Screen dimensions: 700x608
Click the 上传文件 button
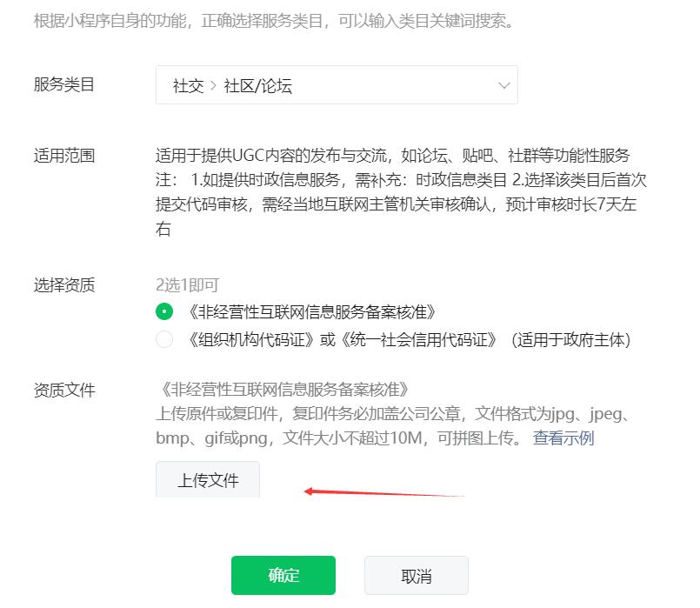pos(208,480)
